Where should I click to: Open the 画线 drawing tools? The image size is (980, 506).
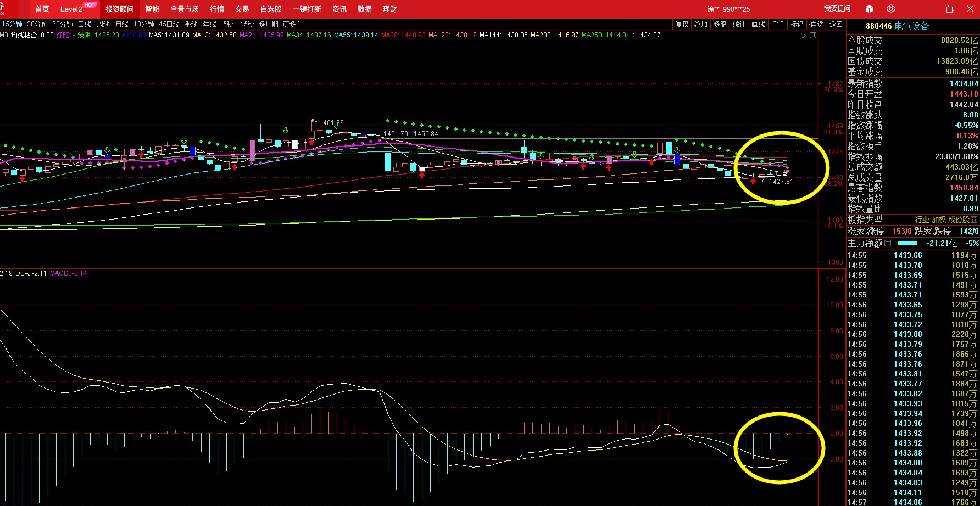(759, 24)
